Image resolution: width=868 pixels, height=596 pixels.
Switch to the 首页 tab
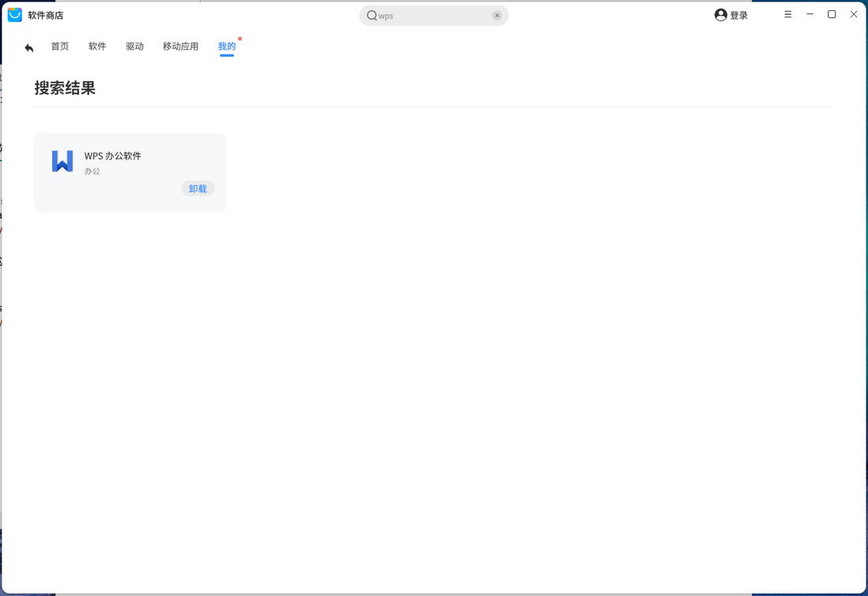[x=60, y=47]
